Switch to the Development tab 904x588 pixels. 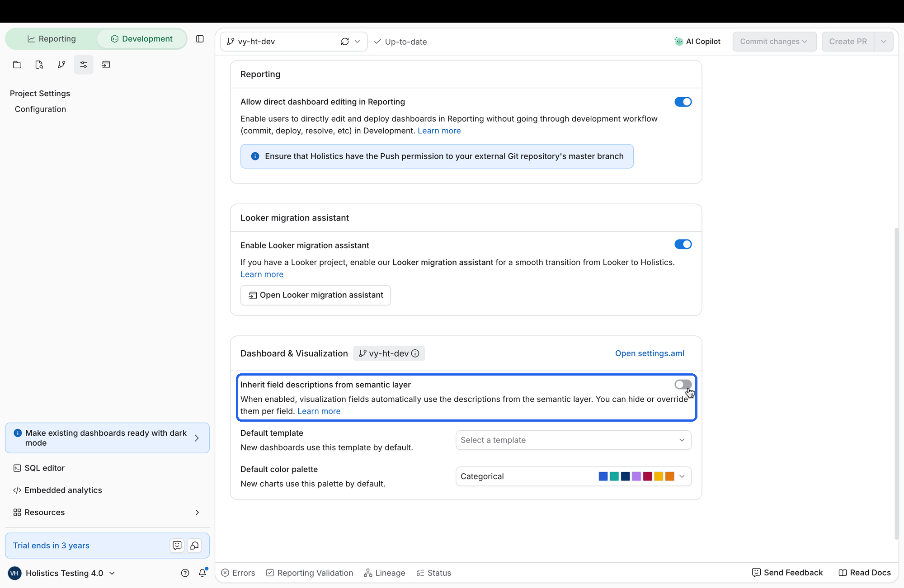(x=141, y=39)
